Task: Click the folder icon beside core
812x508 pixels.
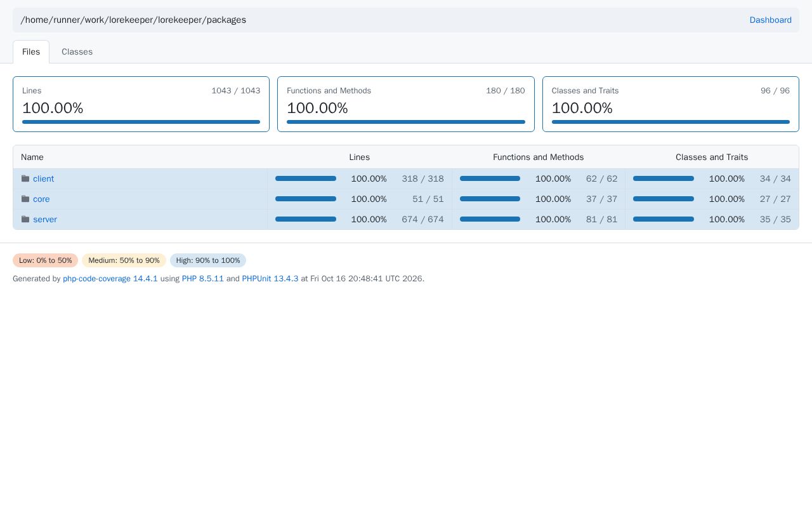Action: [25, 199]
